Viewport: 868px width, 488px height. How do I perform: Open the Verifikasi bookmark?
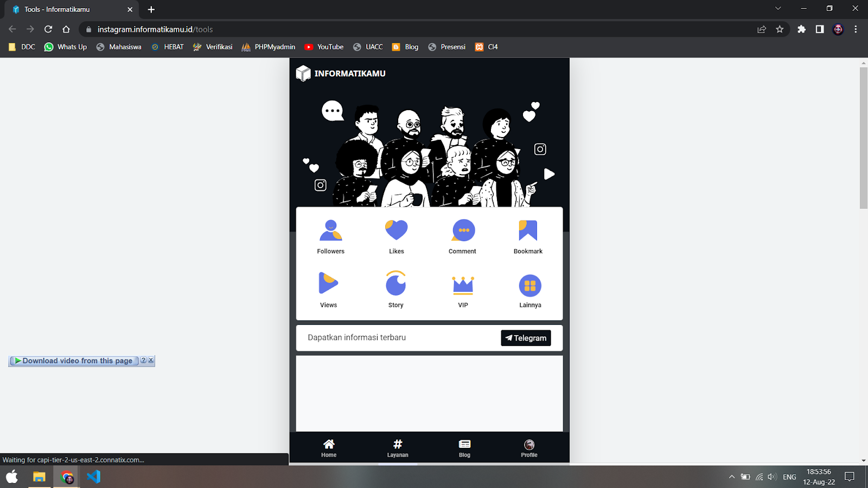(x=213, y=47)
